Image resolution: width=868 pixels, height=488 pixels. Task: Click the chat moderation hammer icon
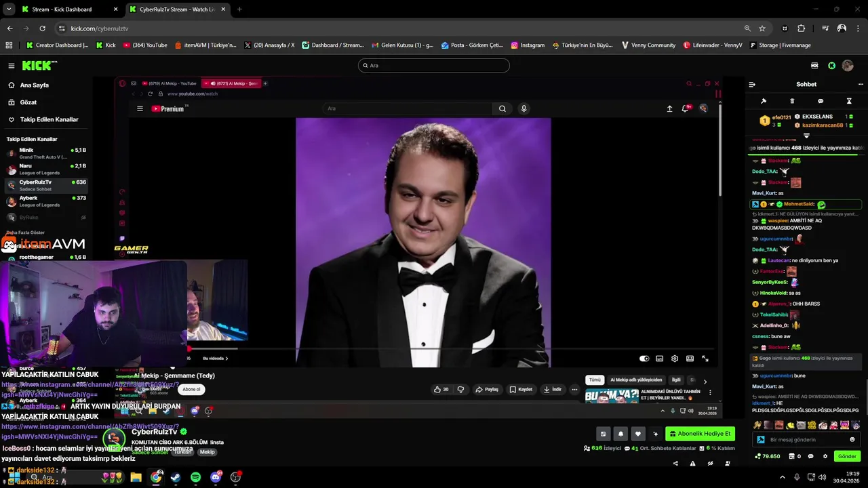tap(764, 101)
